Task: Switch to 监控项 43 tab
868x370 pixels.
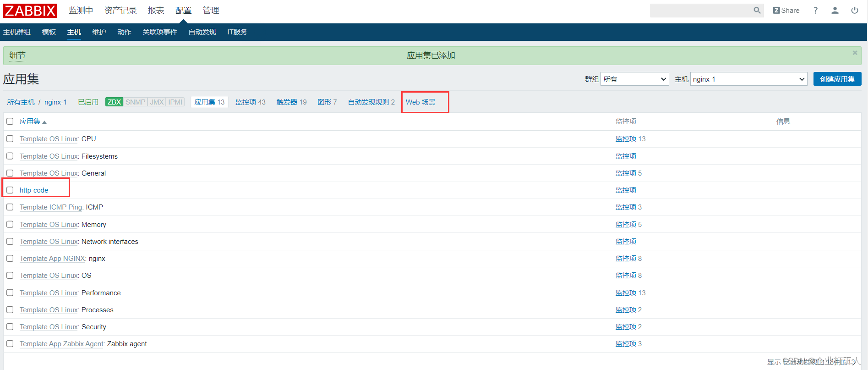Action: pos(251,102)
